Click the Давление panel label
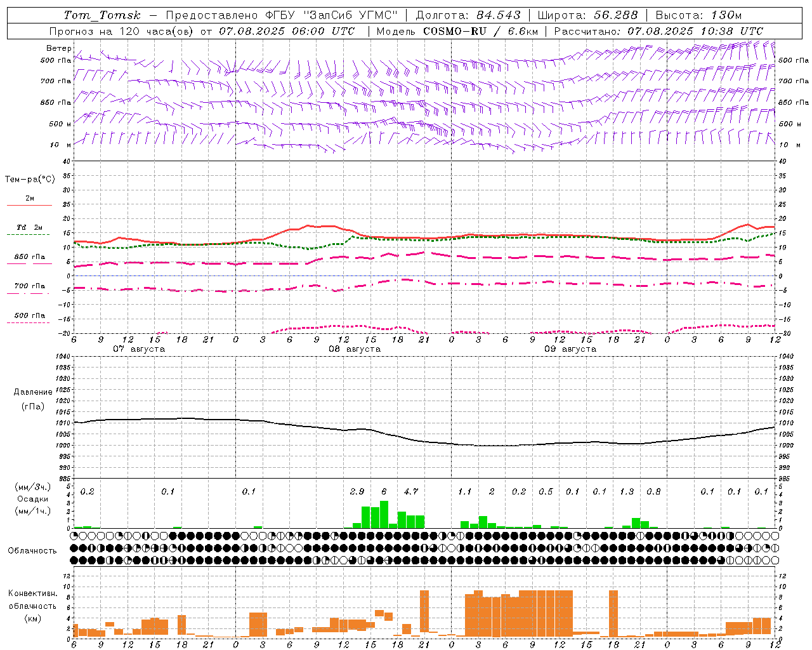Viewport: 812px width, 650px height. click(x=33, y=392)
